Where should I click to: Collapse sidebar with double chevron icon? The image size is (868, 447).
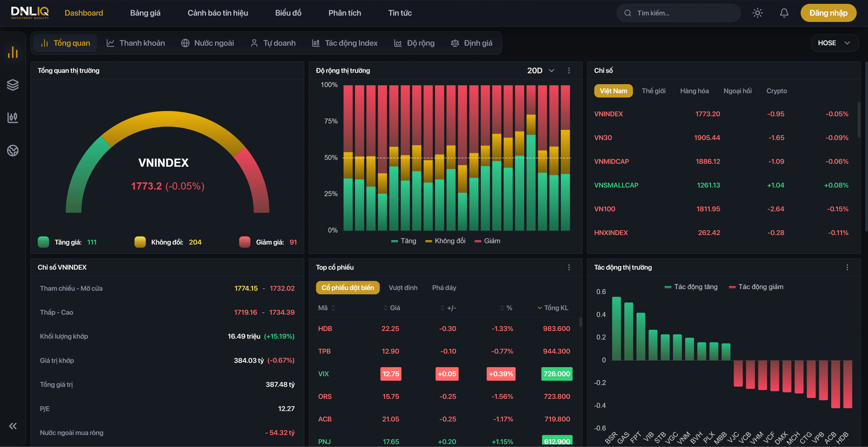coord(13,426)
